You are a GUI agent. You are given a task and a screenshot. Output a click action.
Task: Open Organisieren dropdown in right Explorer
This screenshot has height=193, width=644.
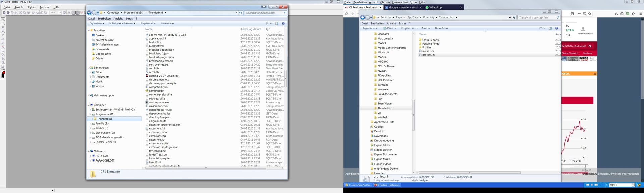click(370, 28)
